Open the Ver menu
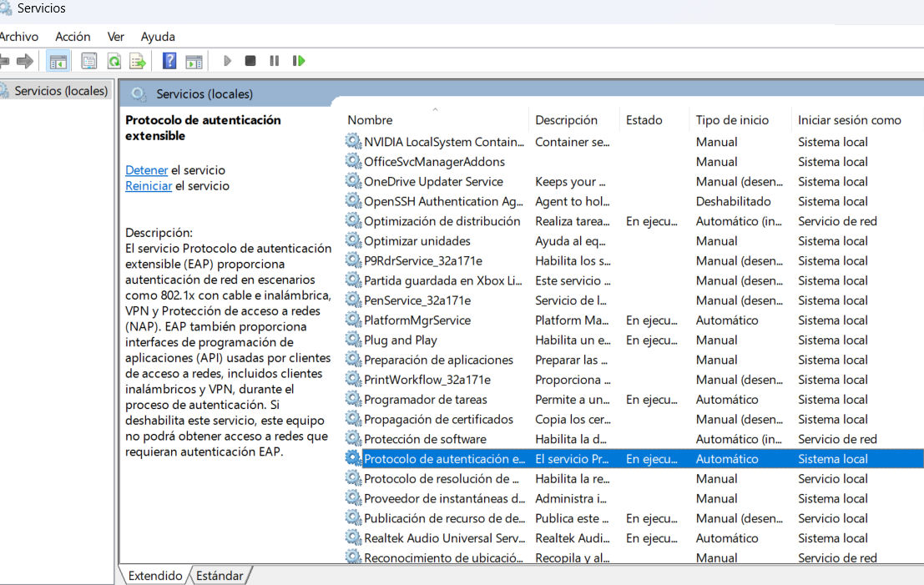Screen dimensions: 924x585 [115, 37]
